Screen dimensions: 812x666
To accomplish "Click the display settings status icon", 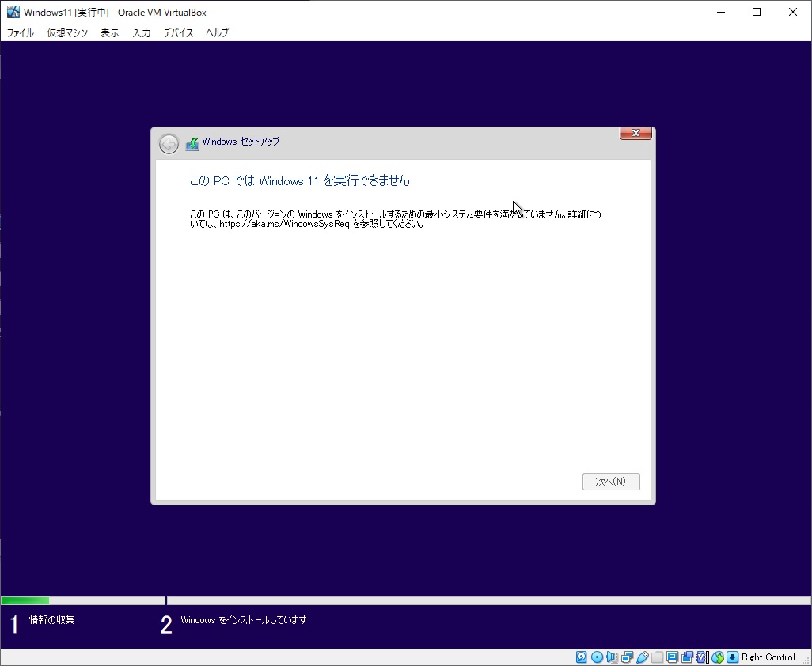I will [672, 657].
